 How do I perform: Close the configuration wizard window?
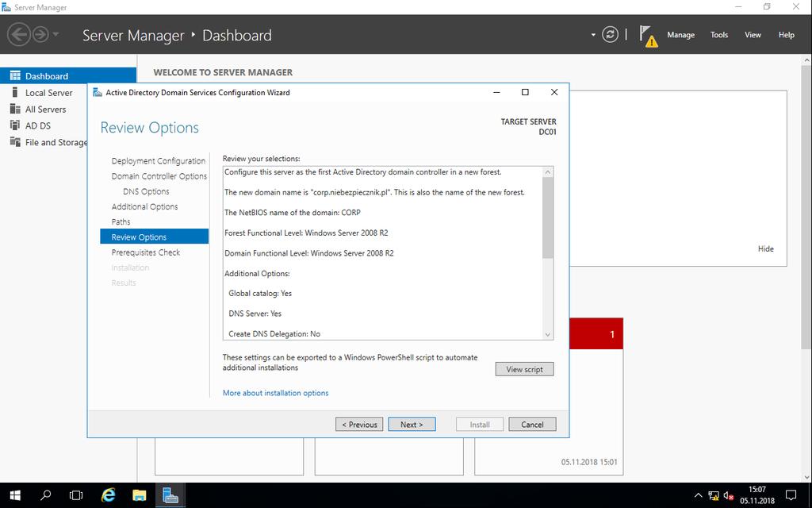(x=554, y=92)
